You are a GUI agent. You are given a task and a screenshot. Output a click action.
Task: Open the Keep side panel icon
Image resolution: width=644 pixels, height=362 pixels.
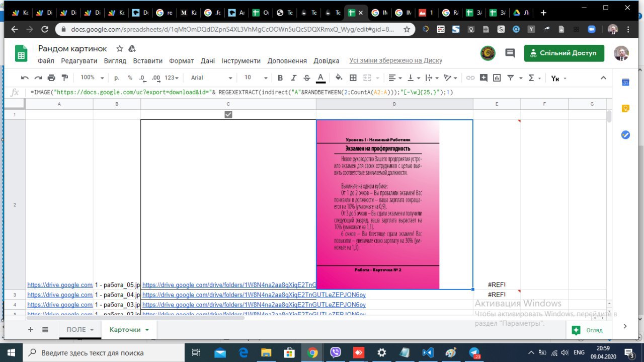[x=625, y=108]
